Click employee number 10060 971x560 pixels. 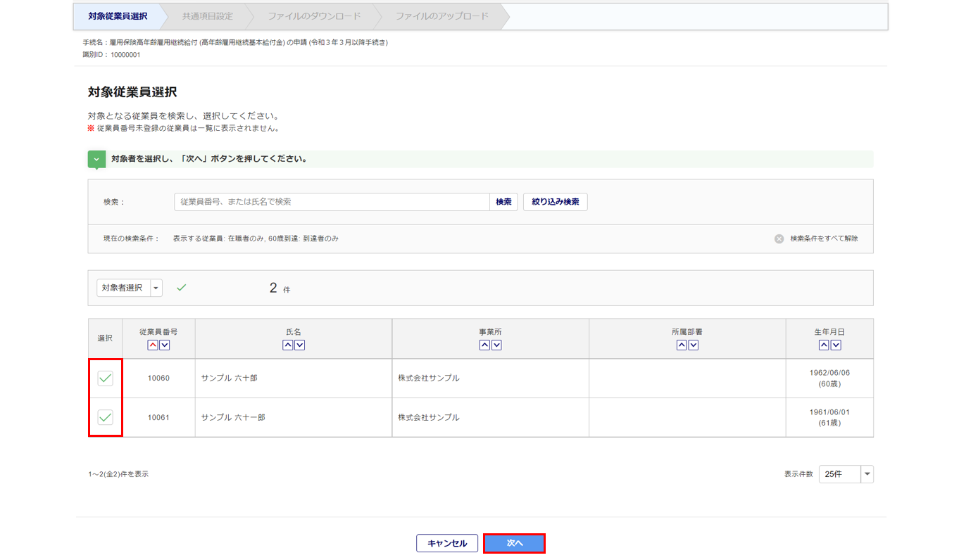click(158, 378)
